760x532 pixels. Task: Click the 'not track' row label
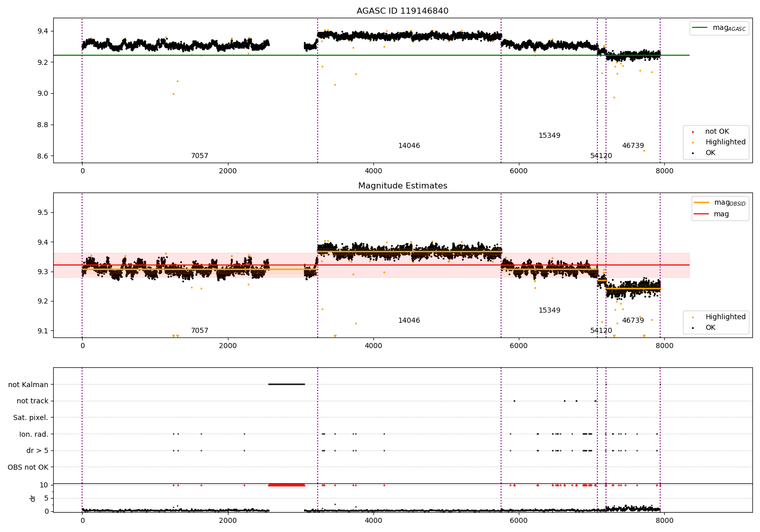32,401
